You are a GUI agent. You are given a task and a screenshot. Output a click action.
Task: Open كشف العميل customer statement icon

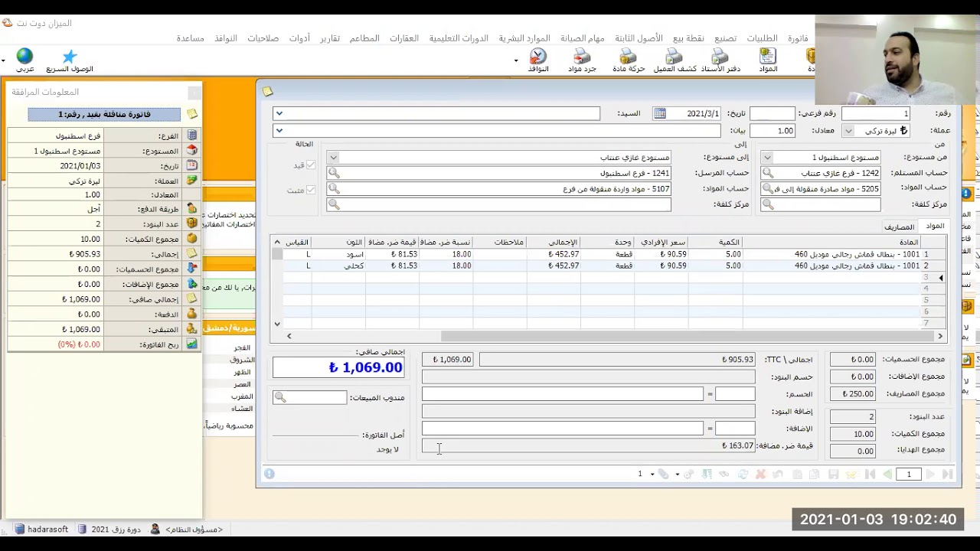click(x=675, y=60)
